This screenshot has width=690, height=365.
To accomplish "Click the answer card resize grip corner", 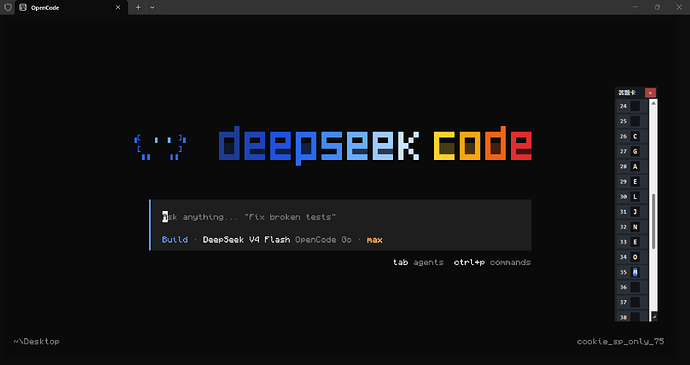I will [x=654, y=317].
